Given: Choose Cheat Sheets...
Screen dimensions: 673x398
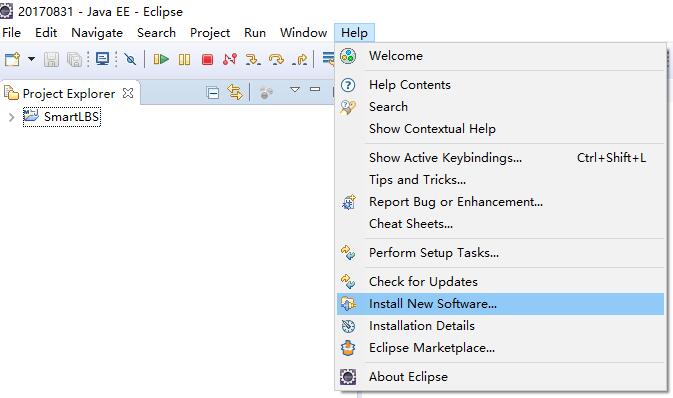Looking at the screenshot, I should click(500, 224).
